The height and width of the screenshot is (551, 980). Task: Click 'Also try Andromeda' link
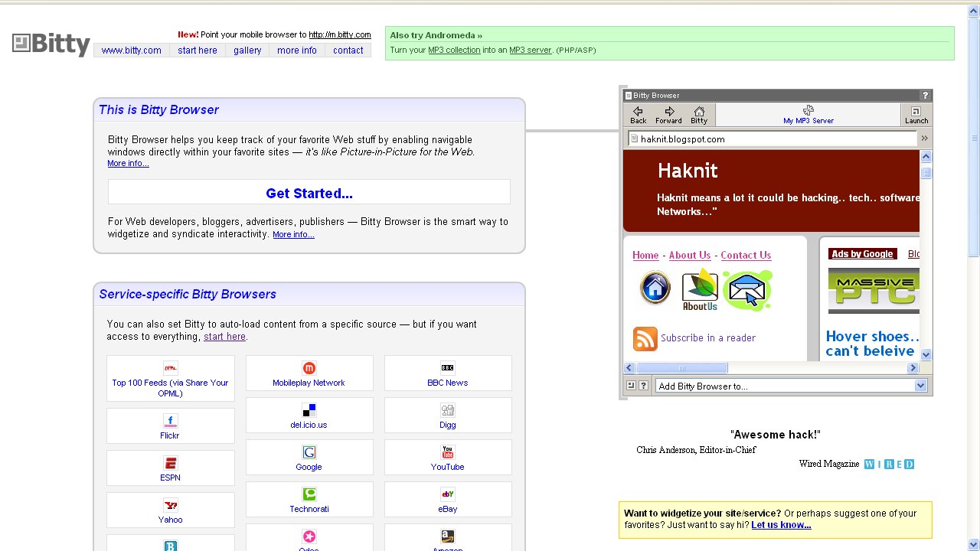click(x=436, y=35)
